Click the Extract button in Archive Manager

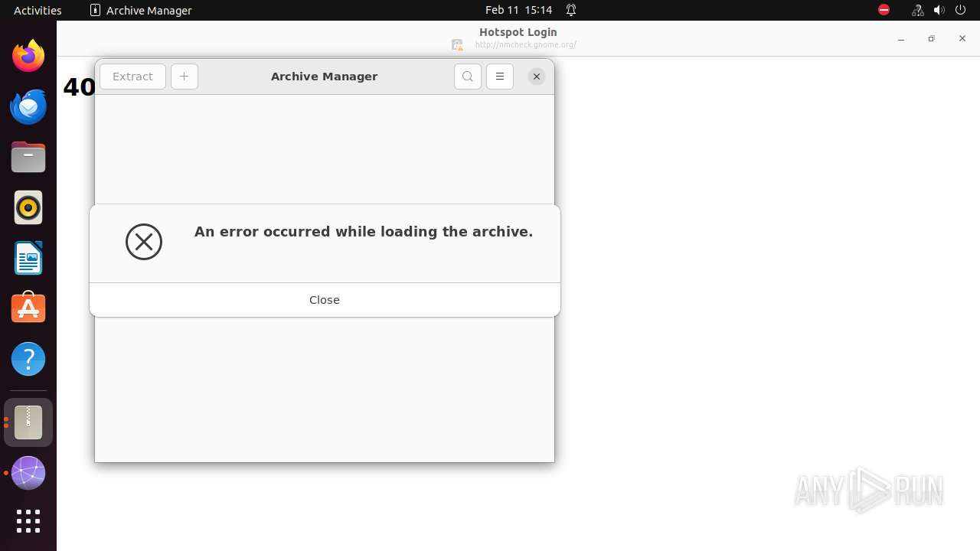tap(132, 77)
